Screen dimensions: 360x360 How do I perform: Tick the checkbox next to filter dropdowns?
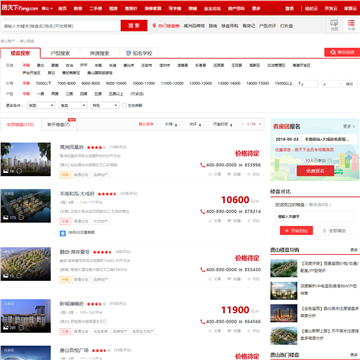click(x=124, y=105)
